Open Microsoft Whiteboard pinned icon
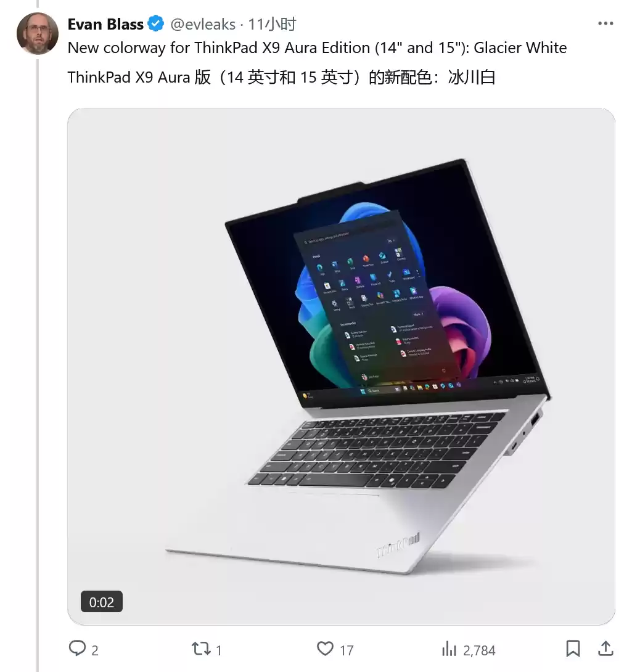Screen dimensions: 632x672 pos(406,272)
